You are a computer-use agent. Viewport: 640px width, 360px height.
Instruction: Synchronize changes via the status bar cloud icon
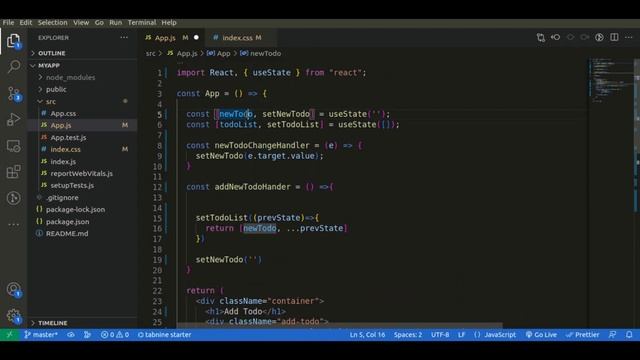coord(71,335)
